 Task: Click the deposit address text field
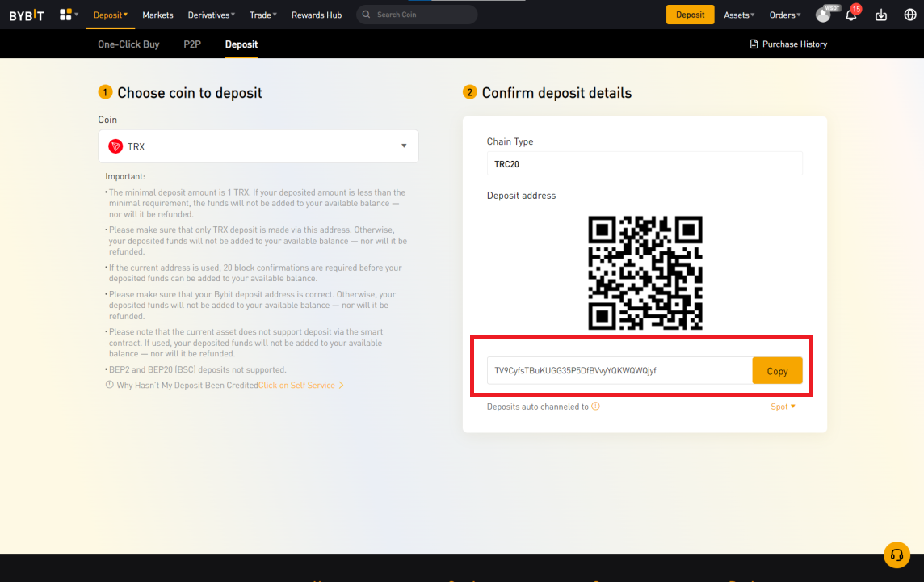click(x=619, y=371)
